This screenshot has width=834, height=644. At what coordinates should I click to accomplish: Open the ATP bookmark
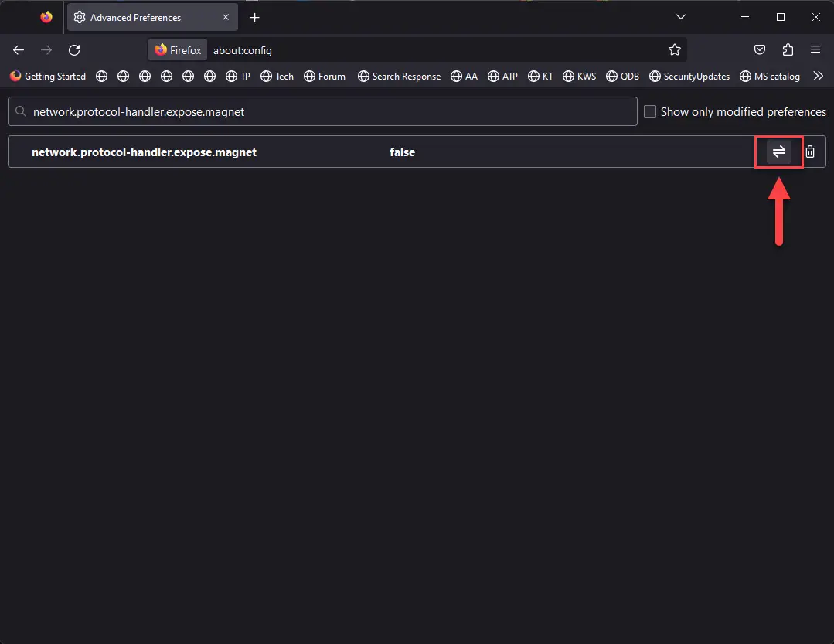(502, 76)
